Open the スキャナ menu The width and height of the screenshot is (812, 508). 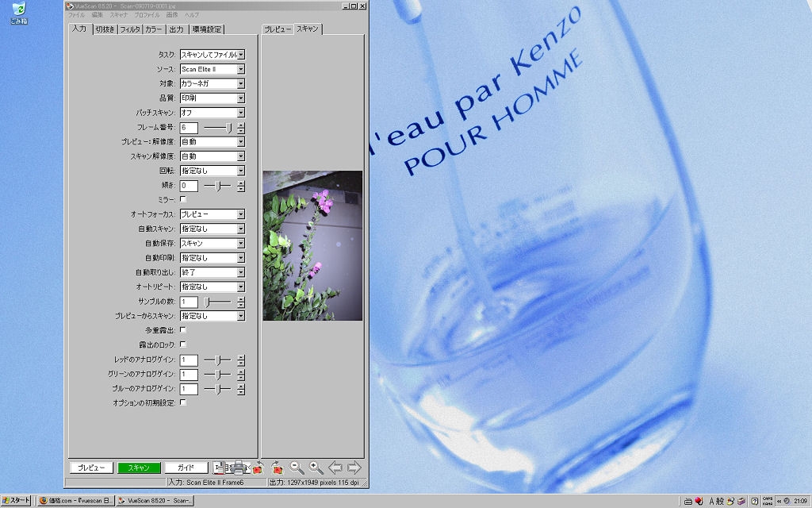tap(119, 15)
